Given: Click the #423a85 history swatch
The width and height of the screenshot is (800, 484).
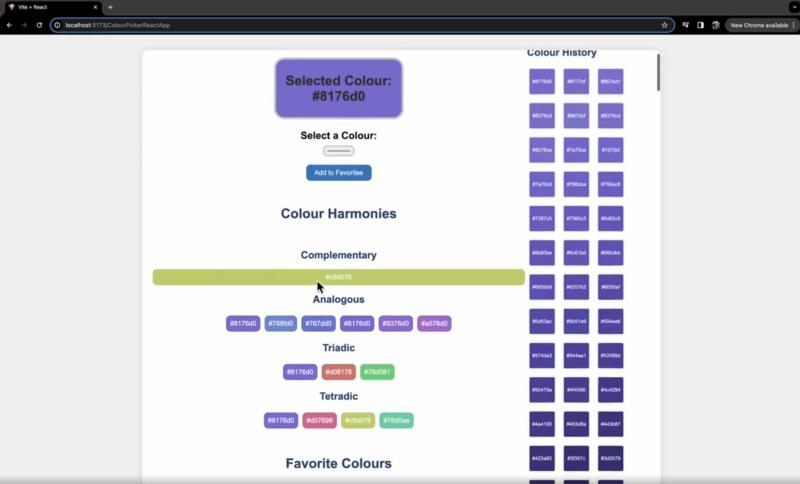Looking at the screenshot, I should (x=542, y=458).
